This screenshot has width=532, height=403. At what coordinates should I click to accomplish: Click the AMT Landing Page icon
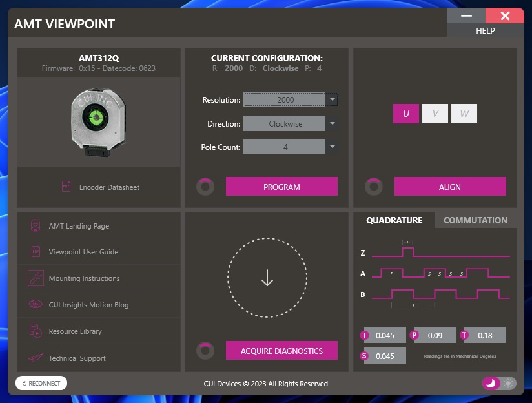click(36, 226)
